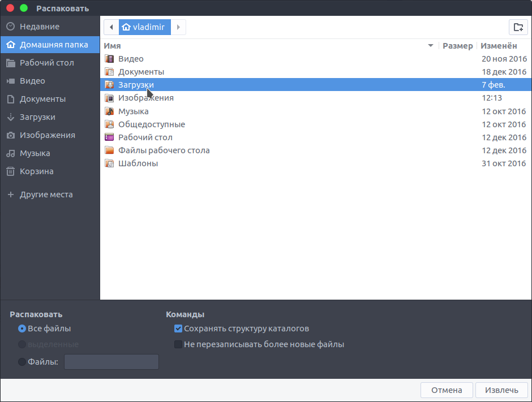Click the Корзина trash icon in sidebar

[11, 171]
